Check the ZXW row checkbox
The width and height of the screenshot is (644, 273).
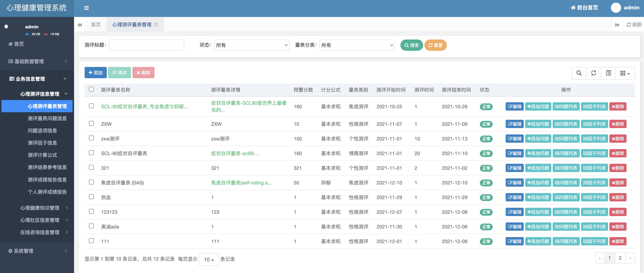click(x=92, y=124)
